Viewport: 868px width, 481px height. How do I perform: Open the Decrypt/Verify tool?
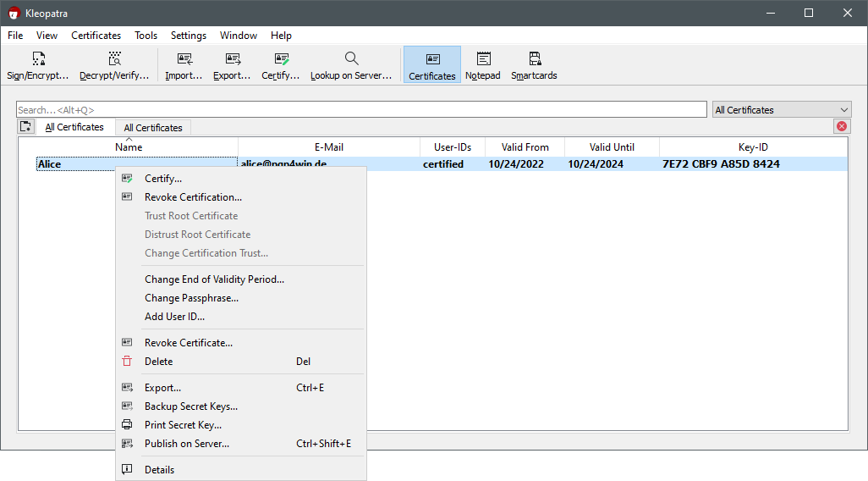pyautogui.click(x=114, y=65)
